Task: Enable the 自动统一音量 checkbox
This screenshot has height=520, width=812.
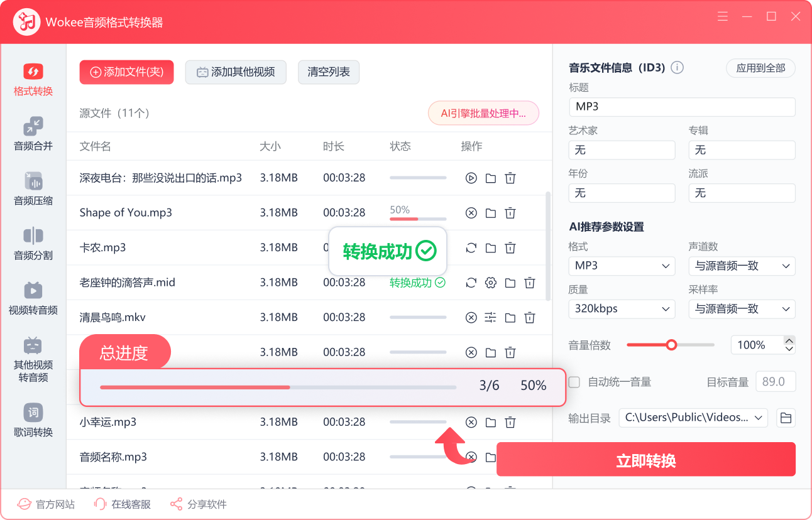Action: (x=575, y=381)
